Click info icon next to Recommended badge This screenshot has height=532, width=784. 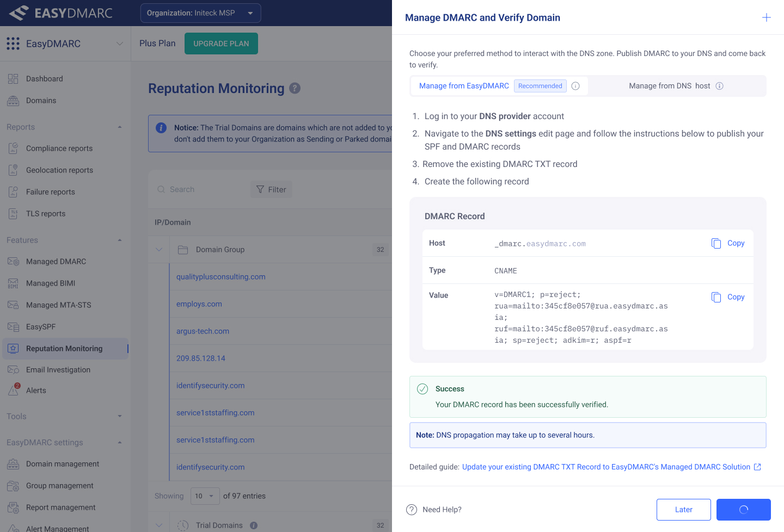click(575, 86)
